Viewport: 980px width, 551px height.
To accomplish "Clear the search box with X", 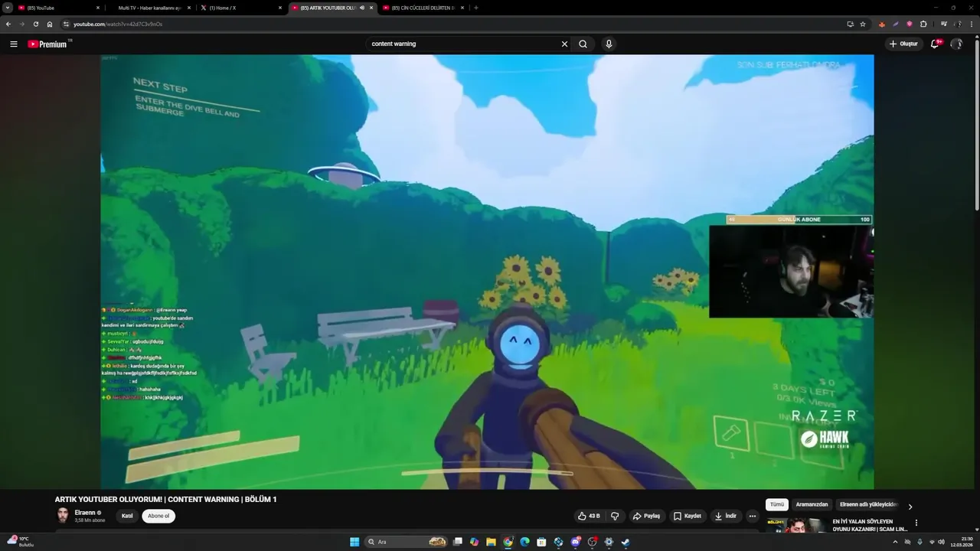I will click(x=564, y=44).
